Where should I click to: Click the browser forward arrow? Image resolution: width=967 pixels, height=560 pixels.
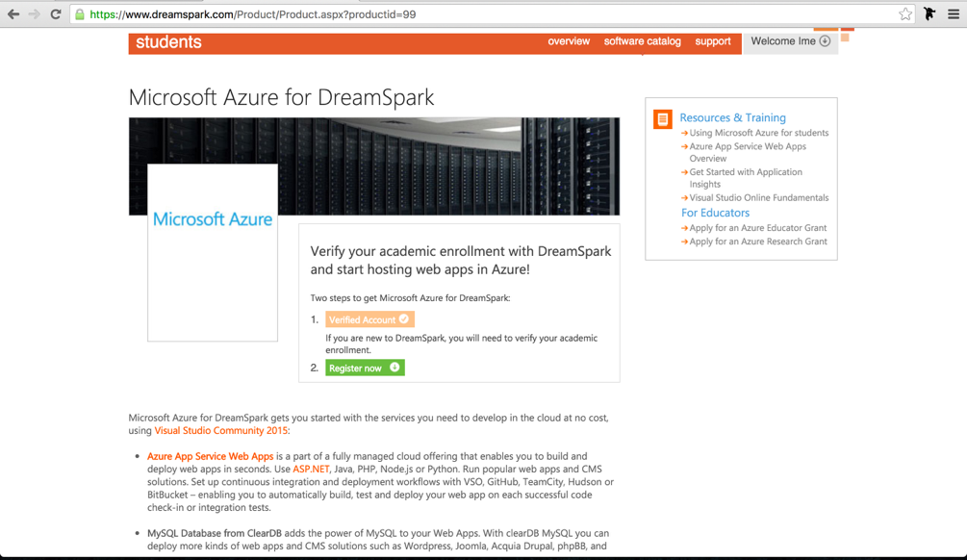pos(35,14)
